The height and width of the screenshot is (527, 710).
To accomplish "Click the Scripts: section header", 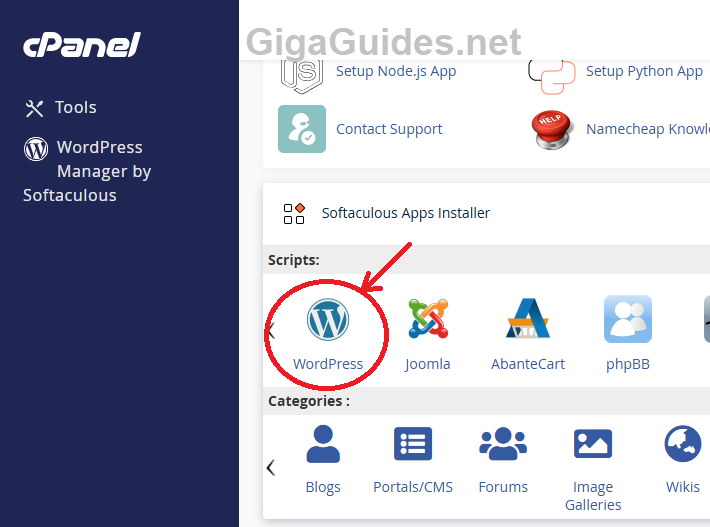I will coord(294,260).
